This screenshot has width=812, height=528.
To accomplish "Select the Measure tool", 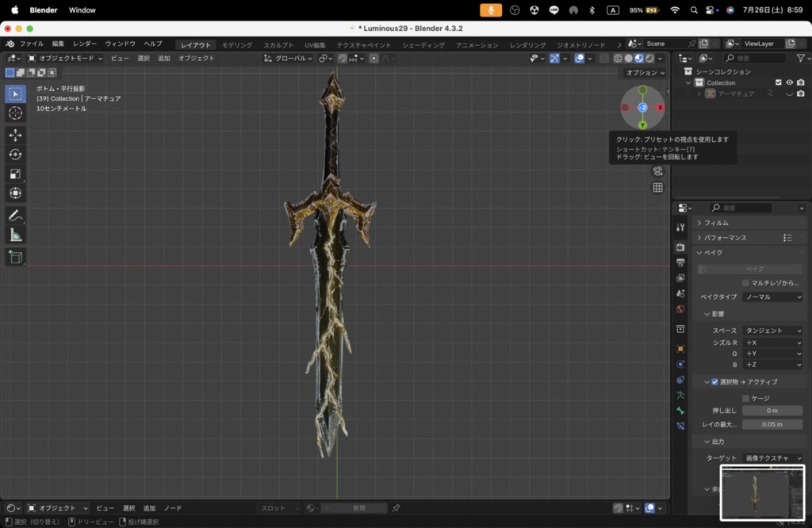I will tap(15, 235).
